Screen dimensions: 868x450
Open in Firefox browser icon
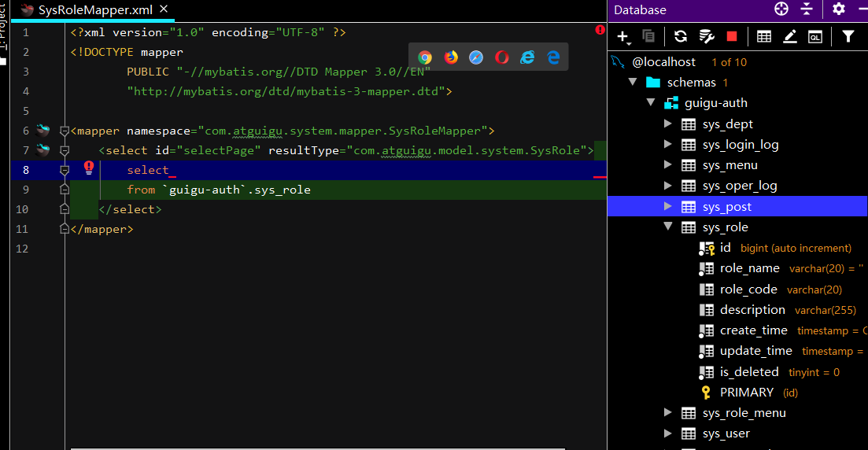pyautogui.click(x=451, y=57)
